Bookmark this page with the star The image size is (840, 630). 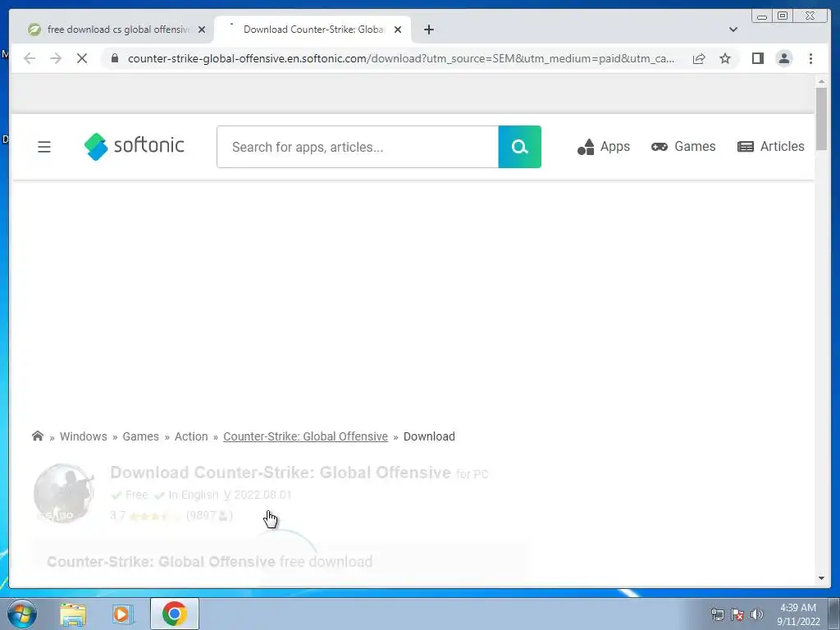[x=725, y=58]
